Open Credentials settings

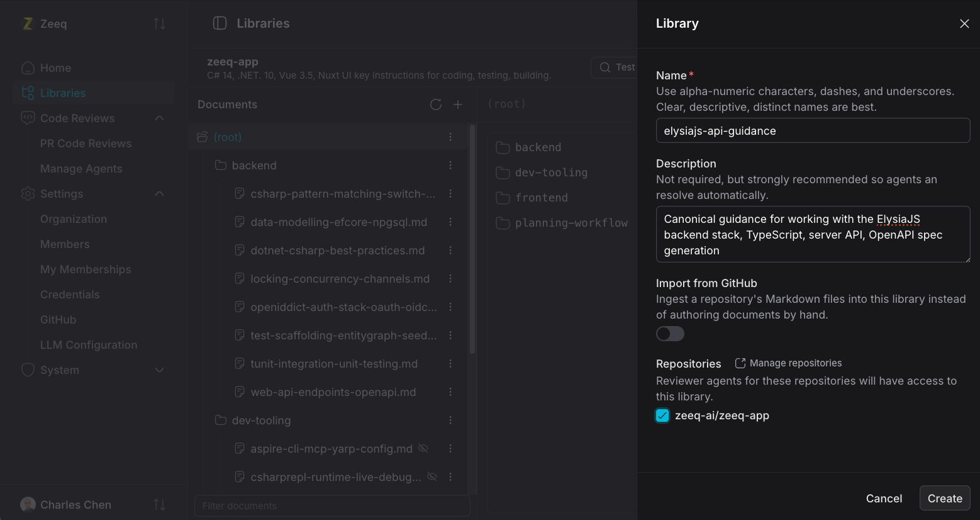click(70, 295)
